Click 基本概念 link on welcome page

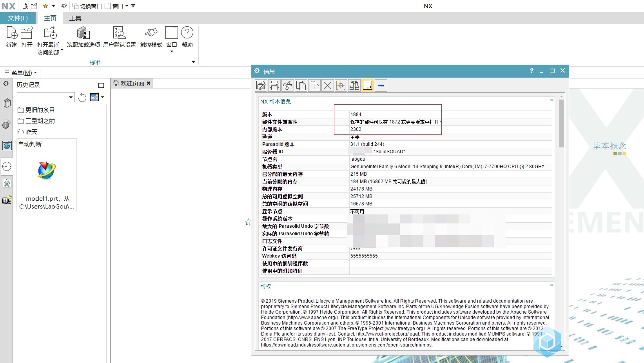pos(609,146)
